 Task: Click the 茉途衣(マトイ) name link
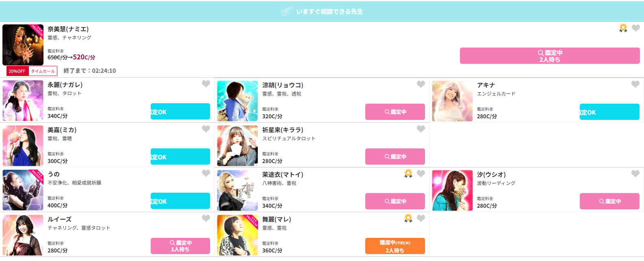point(283,174)
